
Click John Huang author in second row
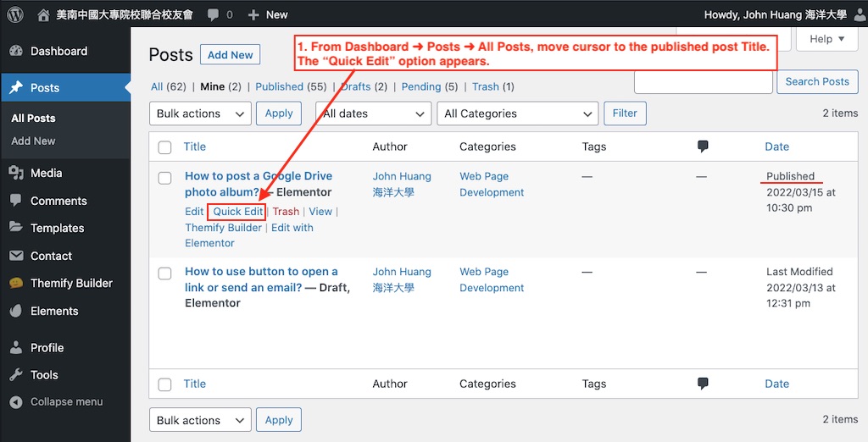point(401,279)
